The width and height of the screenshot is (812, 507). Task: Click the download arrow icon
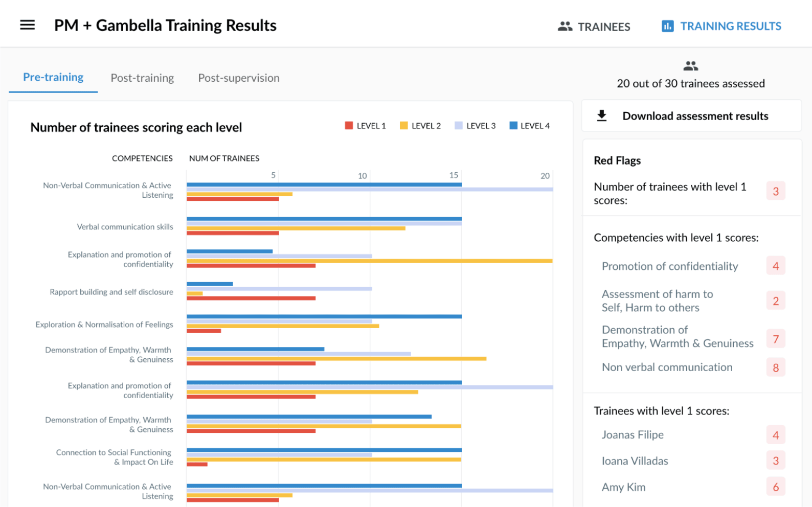click(602, 116)
